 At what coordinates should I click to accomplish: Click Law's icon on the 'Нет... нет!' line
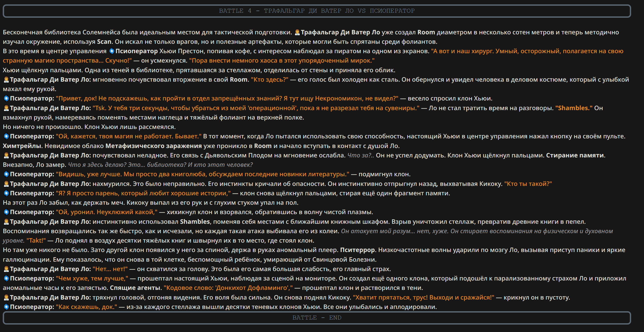point(6,269)
